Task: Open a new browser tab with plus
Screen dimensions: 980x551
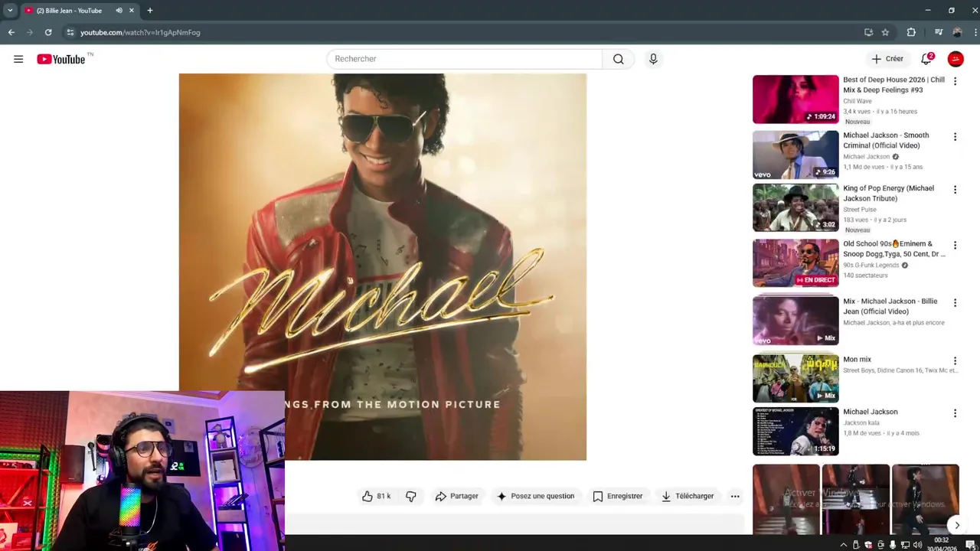Action: 150,11
